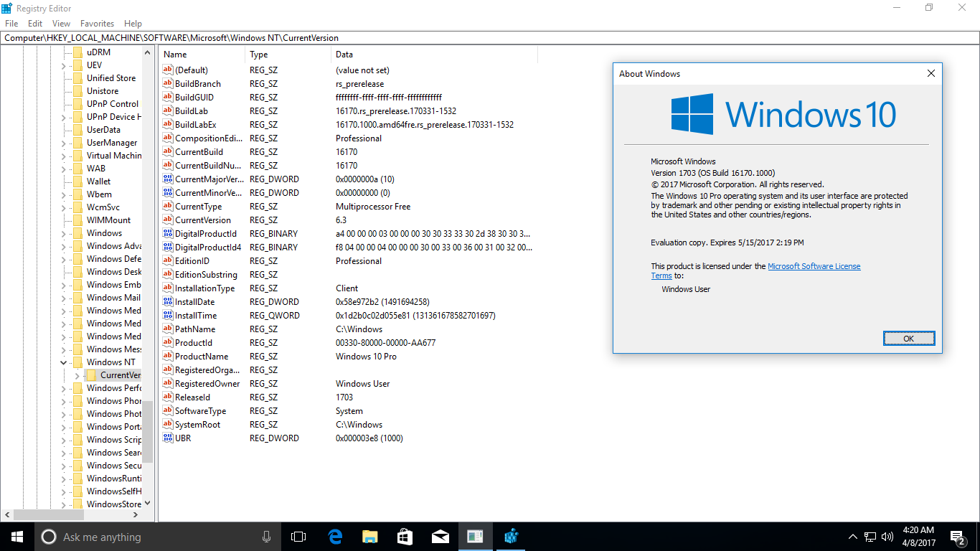980x551 pixels.
Task: Click the Unified Store folder icon
Action: [x=77, y=78]
